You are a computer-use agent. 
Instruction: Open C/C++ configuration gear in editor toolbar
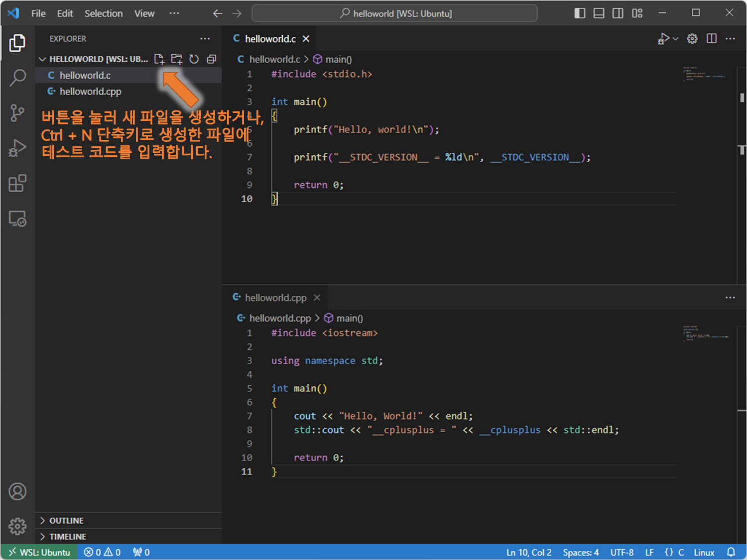[692, 39]
